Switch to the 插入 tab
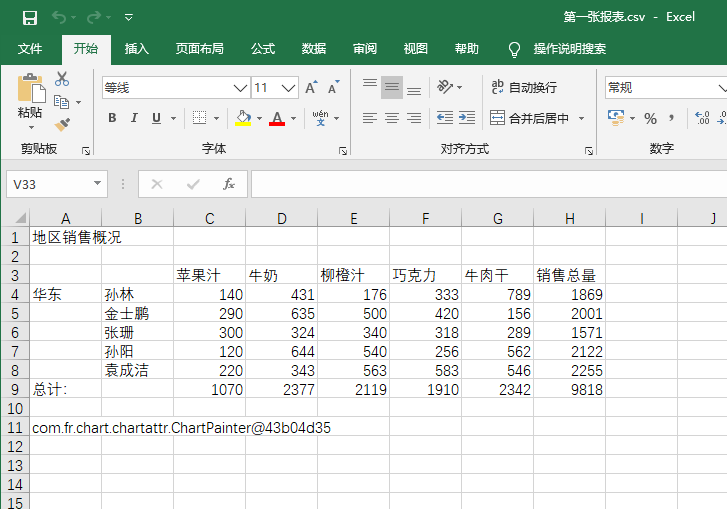The image size is (727, 509). 137,49
